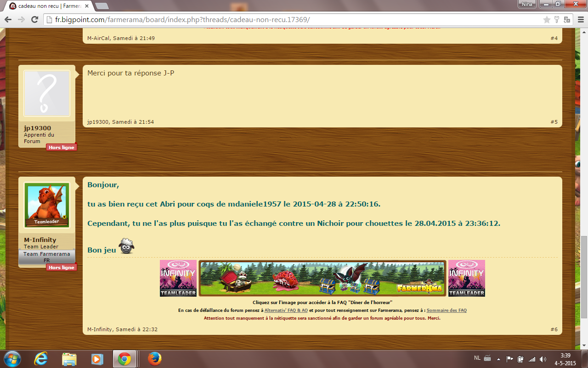
Task: Open post permalink #4
Action: pyautogui.click(x=554, y=38)
